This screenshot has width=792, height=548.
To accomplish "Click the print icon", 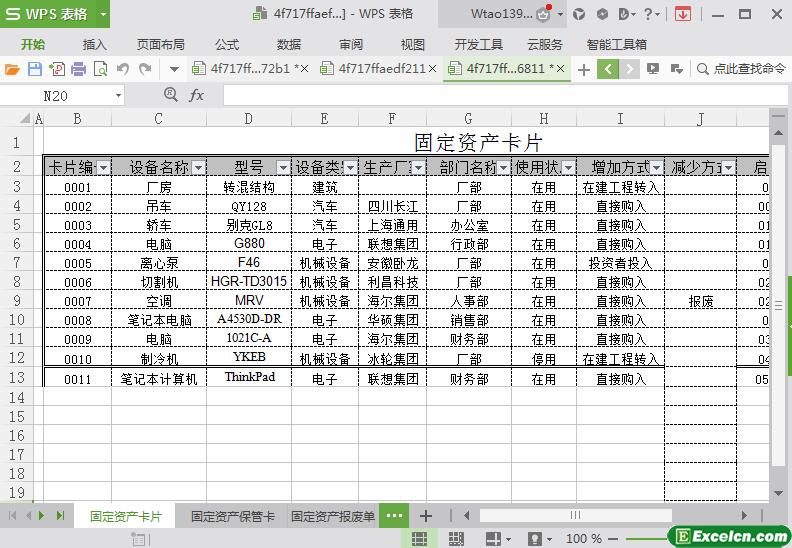I will pos(78,69).
